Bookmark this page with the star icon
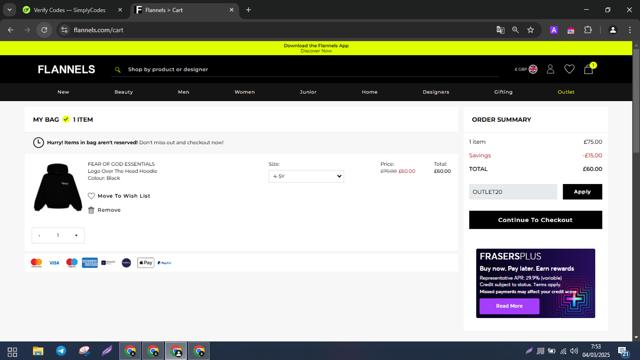 [530, 30]
